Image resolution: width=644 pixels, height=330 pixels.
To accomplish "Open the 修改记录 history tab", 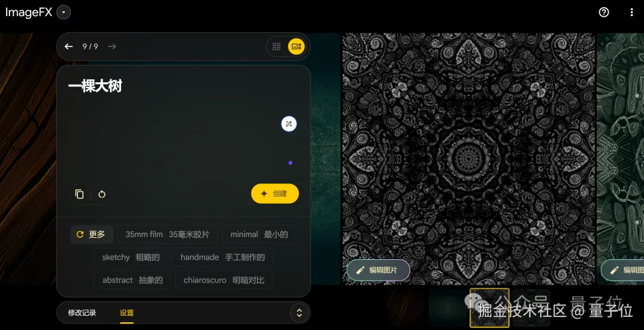I will pyautogui.click(x=82, y=313).
